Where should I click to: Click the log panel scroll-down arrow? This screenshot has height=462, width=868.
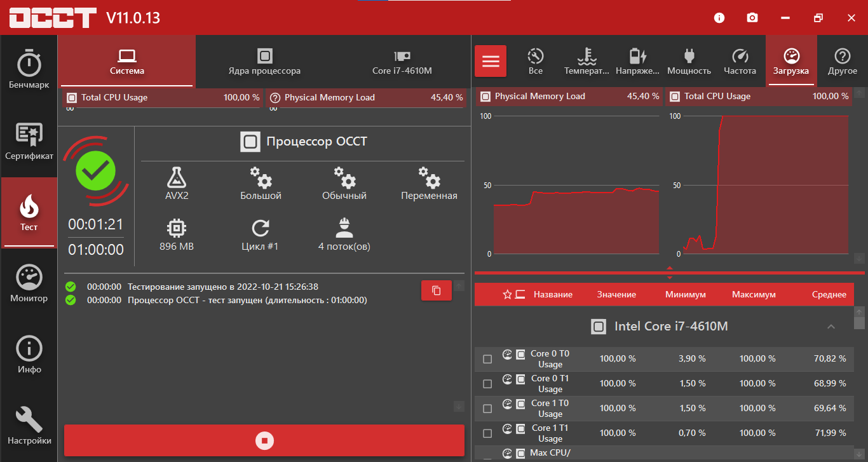coord(459,406)
